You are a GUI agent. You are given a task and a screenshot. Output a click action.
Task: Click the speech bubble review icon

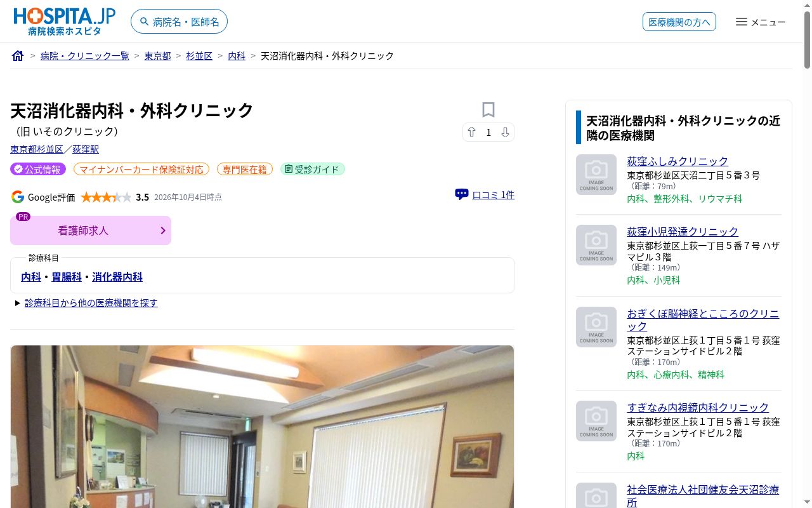point(462,194)
